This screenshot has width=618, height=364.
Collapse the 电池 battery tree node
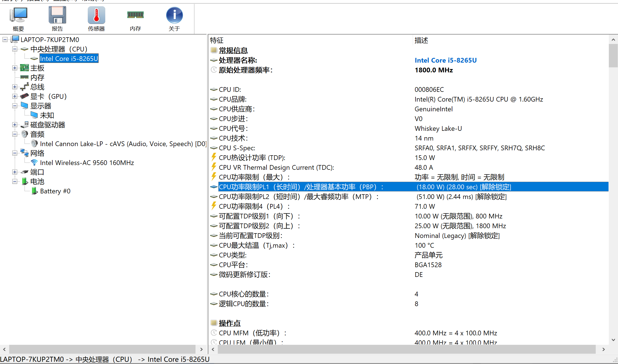(15, 182)
